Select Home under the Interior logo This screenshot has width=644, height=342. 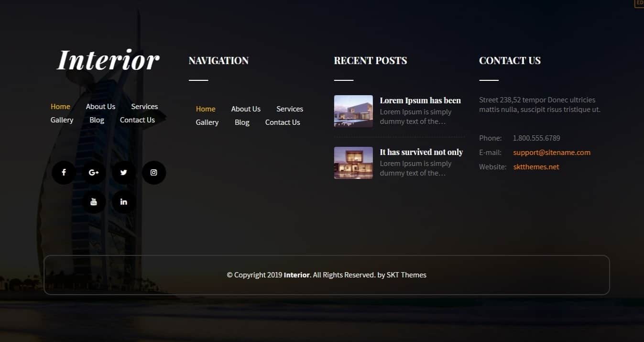[60, 107]
